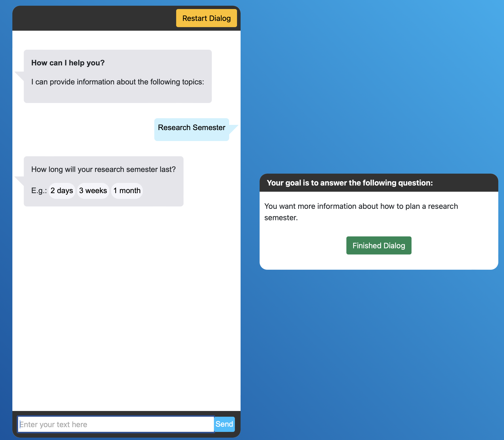This screenshot has width=504, height=440.
Task: Click the 'E.g.:' label before suggestions
Action: click(39, 191)
